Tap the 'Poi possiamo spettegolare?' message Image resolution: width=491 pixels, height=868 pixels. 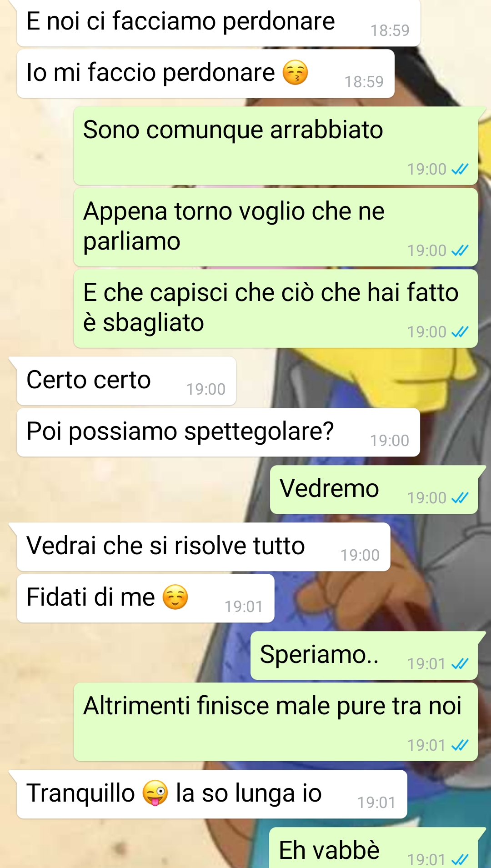[218, 432]
